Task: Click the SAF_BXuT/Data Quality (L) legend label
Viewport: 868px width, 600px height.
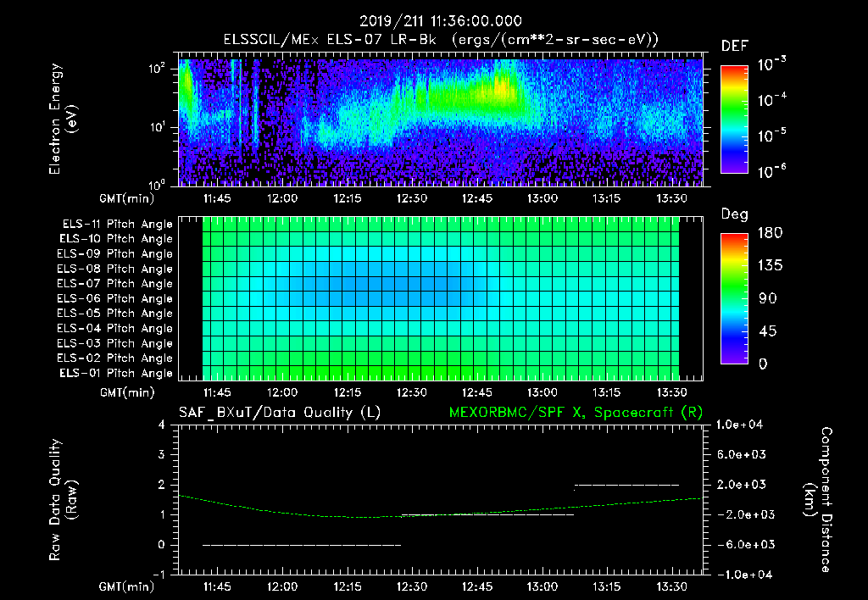Action: [x=280, y=413]
